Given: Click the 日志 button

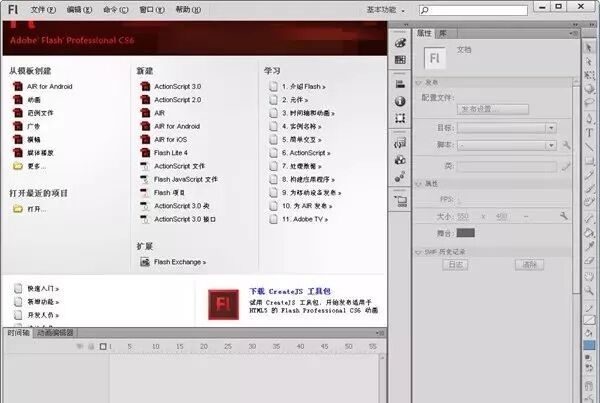Looking at the screenshot, I should pos(455,264).
